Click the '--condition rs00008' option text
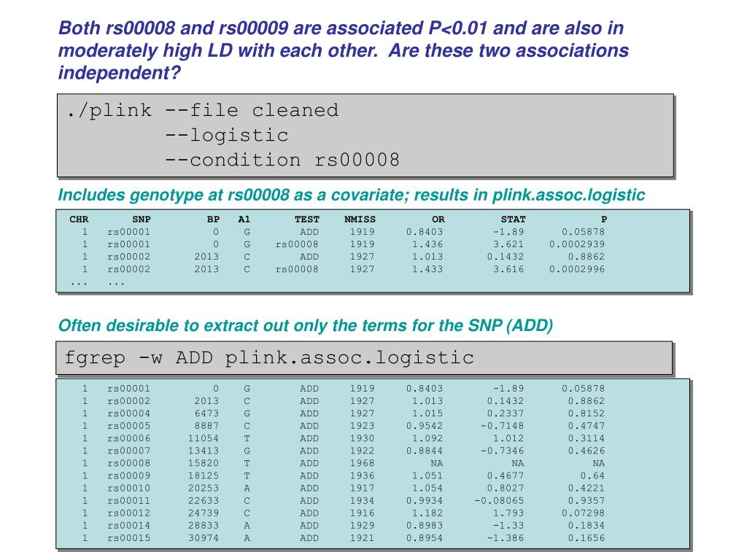The width and height of the screenshot is (747, 560). coord(282,160)
